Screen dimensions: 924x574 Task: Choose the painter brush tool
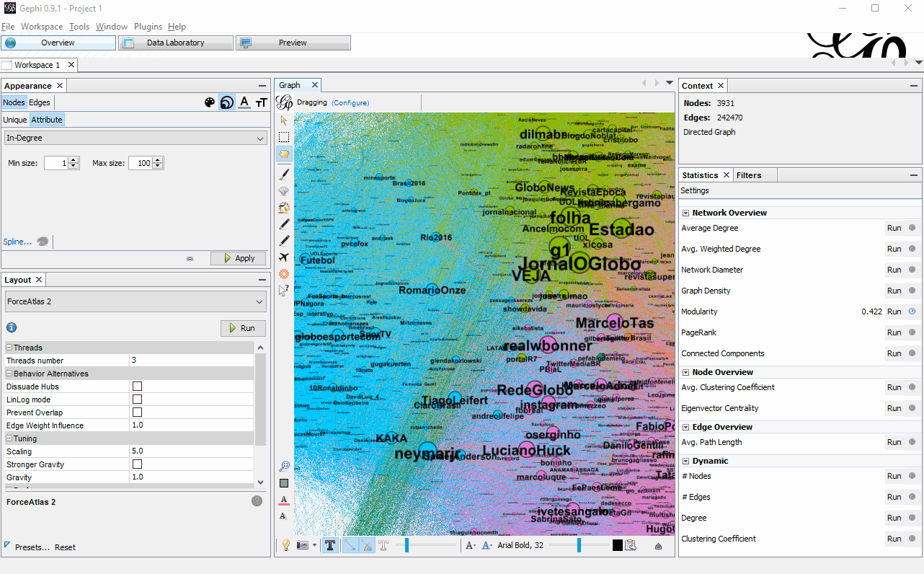click(284, 175)
